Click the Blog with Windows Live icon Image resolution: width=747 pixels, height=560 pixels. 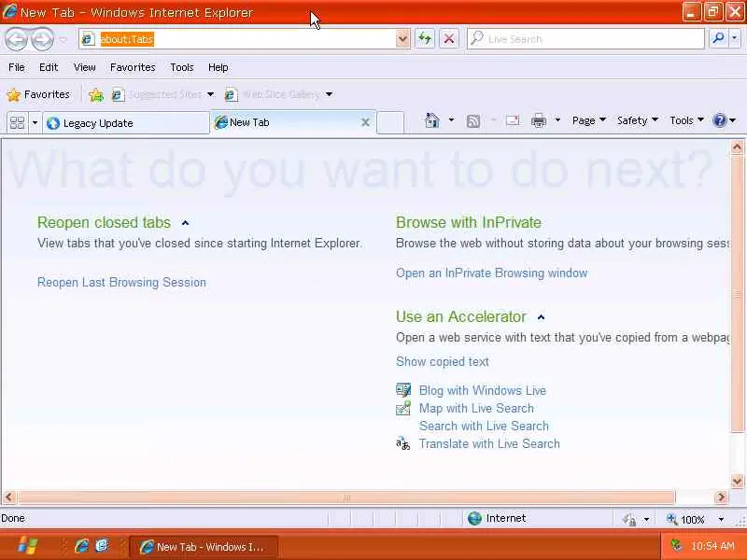click(x=403, y=390)
